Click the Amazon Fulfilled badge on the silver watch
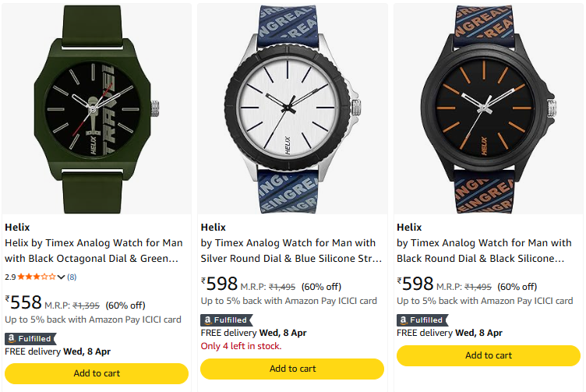586x392 pixels. click(x=225, y=320)
